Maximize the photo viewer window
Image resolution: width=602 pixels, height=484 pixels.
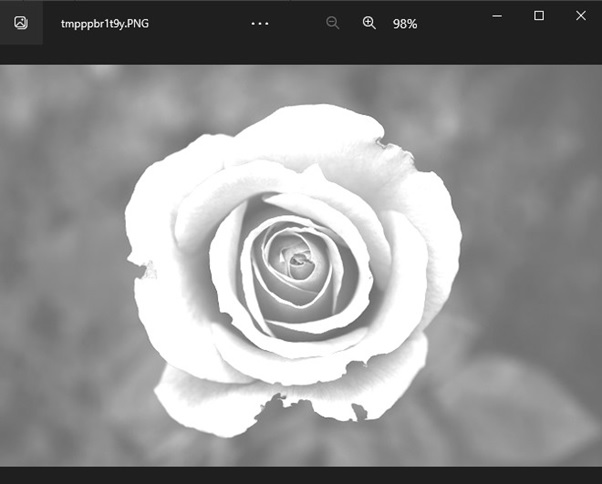point(539,16)
